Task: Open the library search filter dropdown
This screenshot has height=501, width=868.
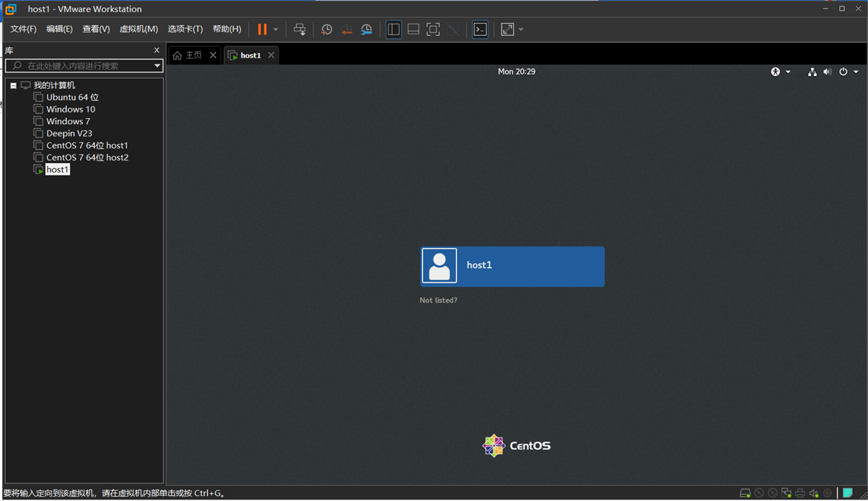Action: pyautogui.click(x=157, y=66)
